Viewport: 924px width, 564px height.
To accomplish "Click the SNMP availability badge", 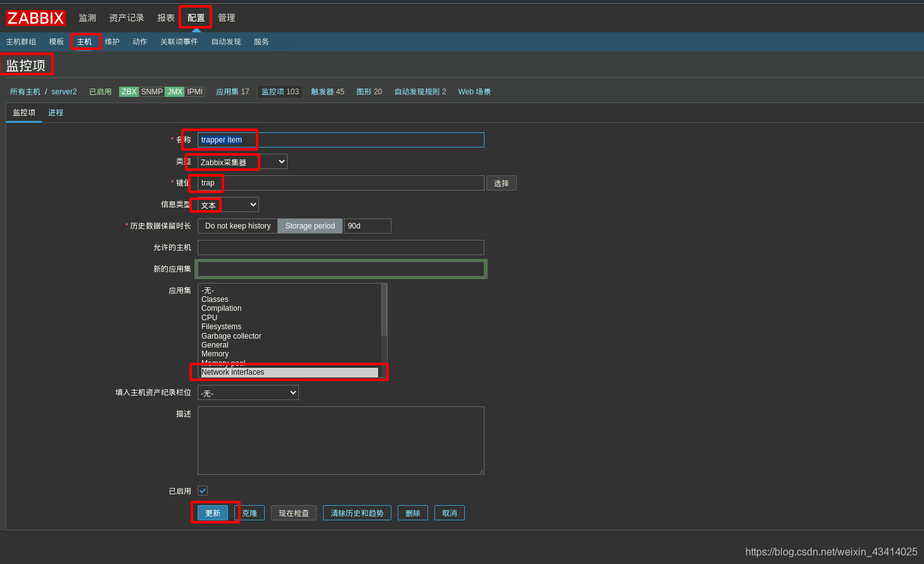I will tap(152, 92).
